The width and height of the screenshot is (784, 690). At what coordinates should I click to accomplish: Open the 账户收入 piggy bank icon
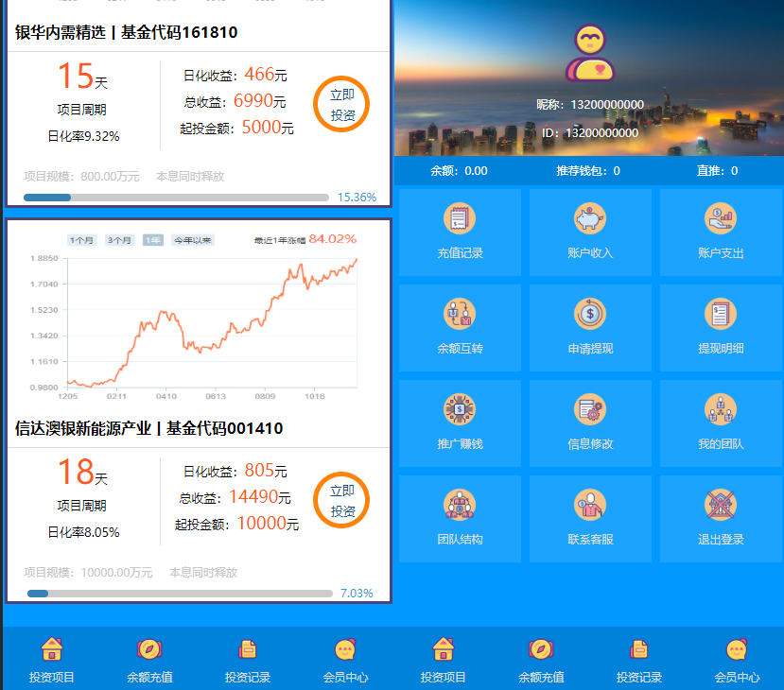[590, 219]
